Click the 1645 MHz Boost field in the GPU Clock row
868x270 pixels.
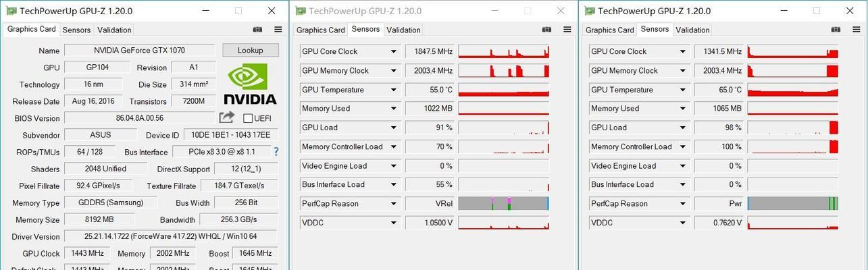click(x=255, y=253)
